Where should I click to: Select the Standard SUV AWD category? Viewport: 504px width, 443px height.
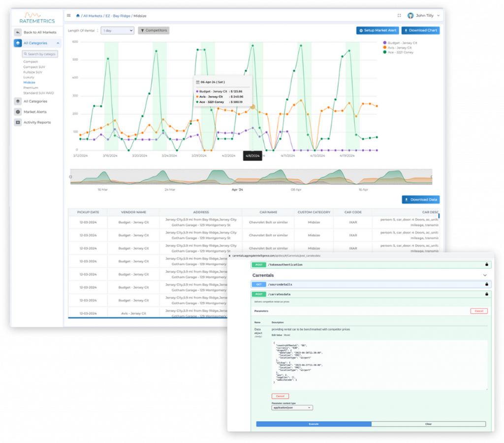[38, 93]
